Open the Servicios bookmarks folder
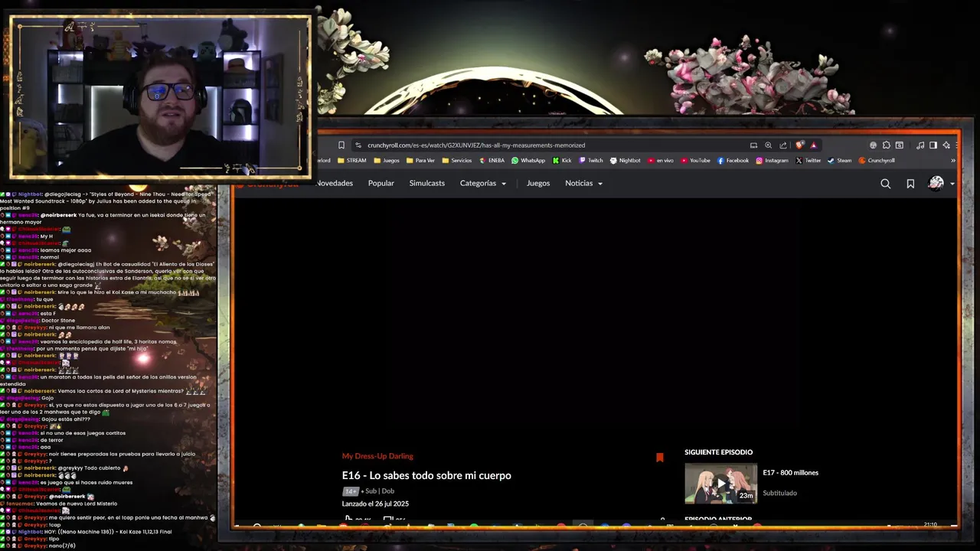The image size is (980, 551). tap(456, 161)
